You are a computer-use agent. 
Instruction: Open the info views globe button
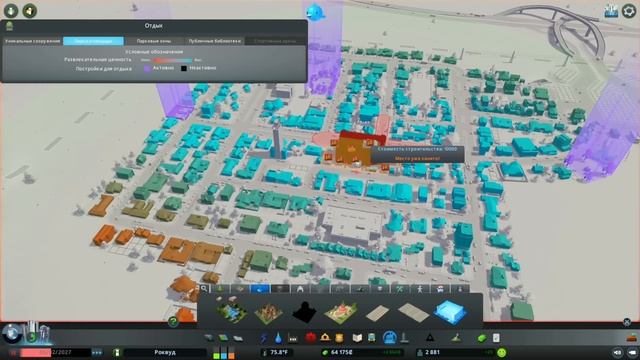(11, 333)
